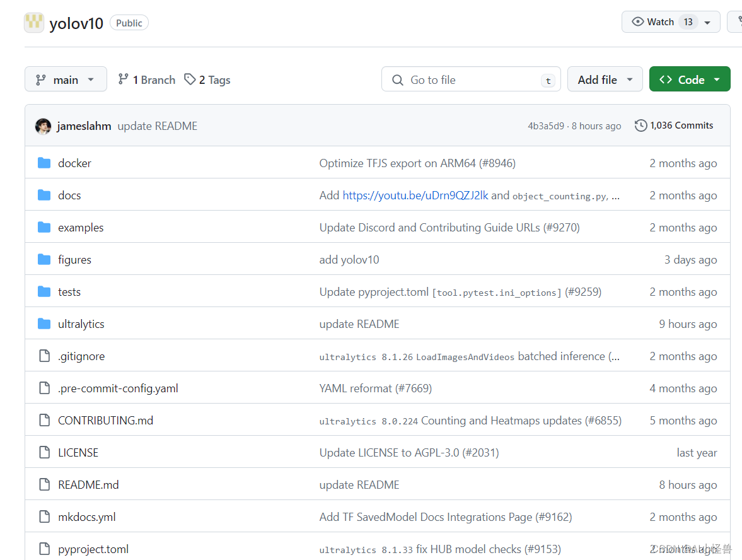Click the search magnifier in Go to file
Image resolution: width=742 pixels, height=560 pixels.
tap(398, 80)
